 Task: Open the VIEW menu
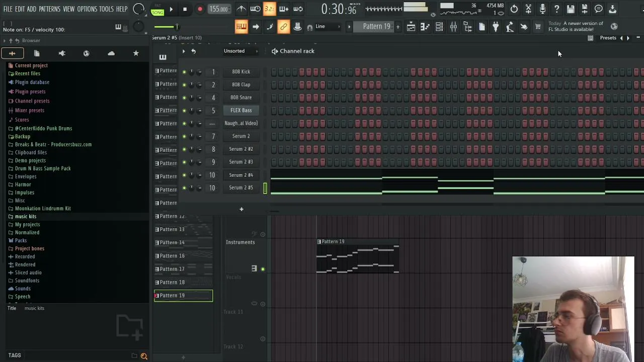tap(69, 9)
